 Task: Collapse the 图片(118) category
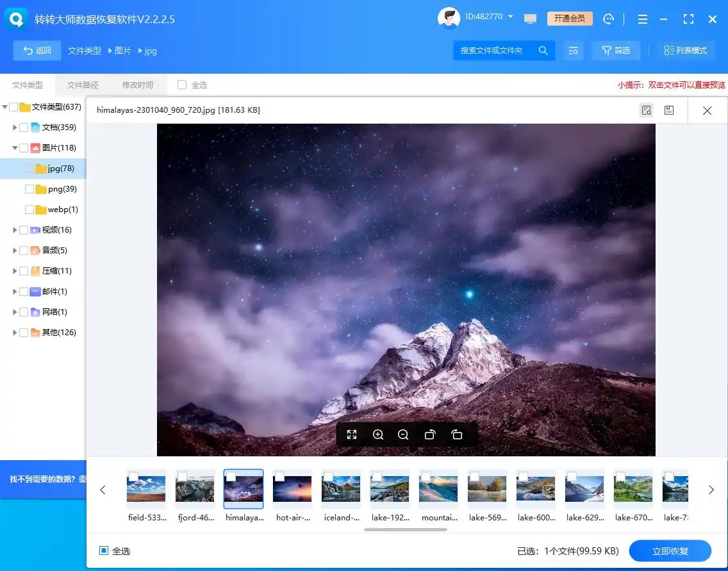point(14,147)
